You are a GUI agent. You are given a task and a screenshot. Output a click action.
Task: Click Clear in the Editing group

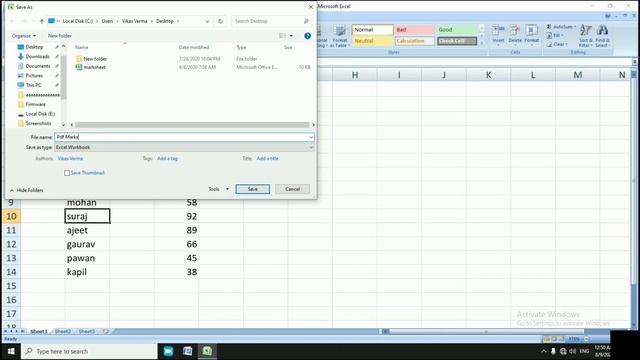point(557,44)
